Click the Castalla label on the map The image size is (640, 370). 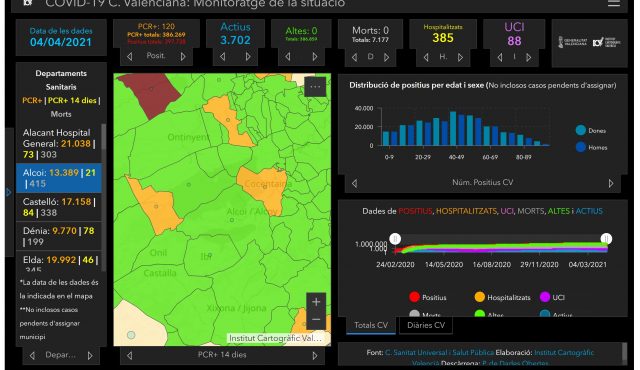pos(160,273)
